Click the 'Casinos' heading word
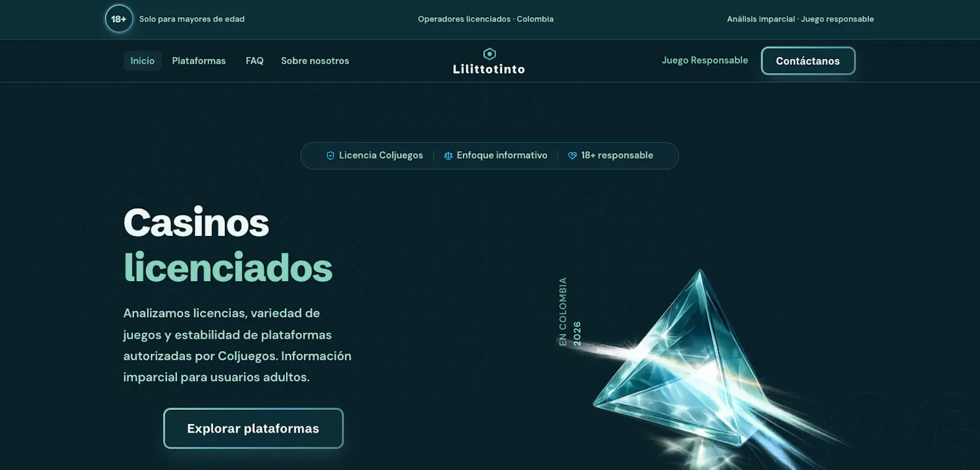Screen dimensions: 980x470 (196, 222)
